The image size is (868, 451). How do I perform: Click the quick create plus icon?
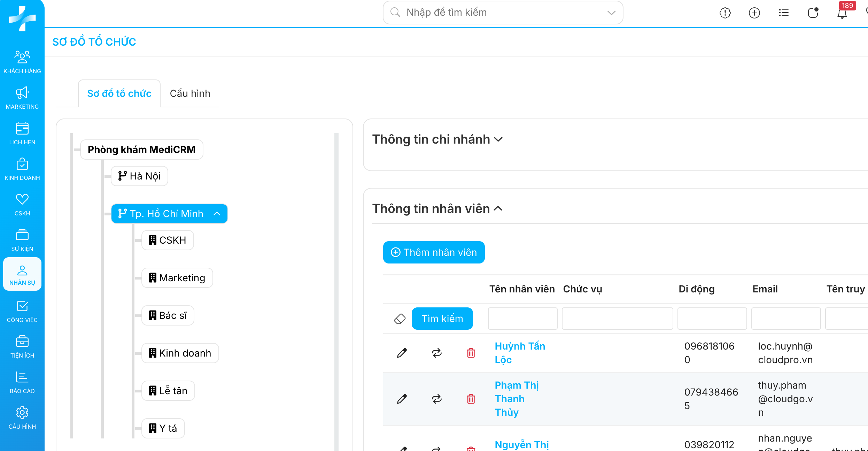754,13
